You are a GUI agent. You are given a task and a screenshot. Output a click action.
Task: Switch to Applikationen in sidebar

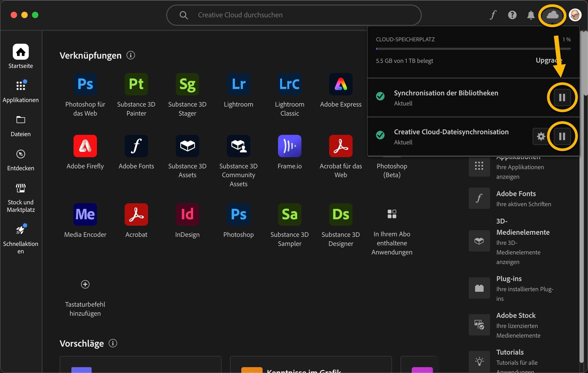(x=21, y=91)
